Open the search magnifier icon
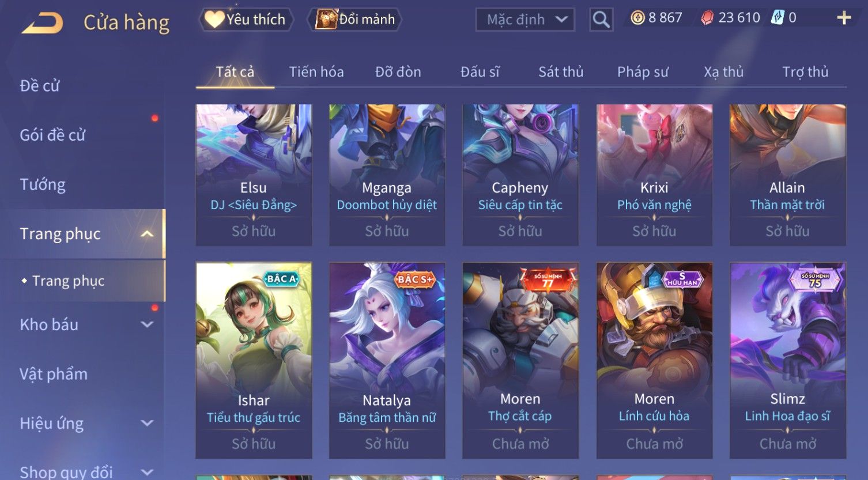 pyautogui.click(x=601, y=20)
